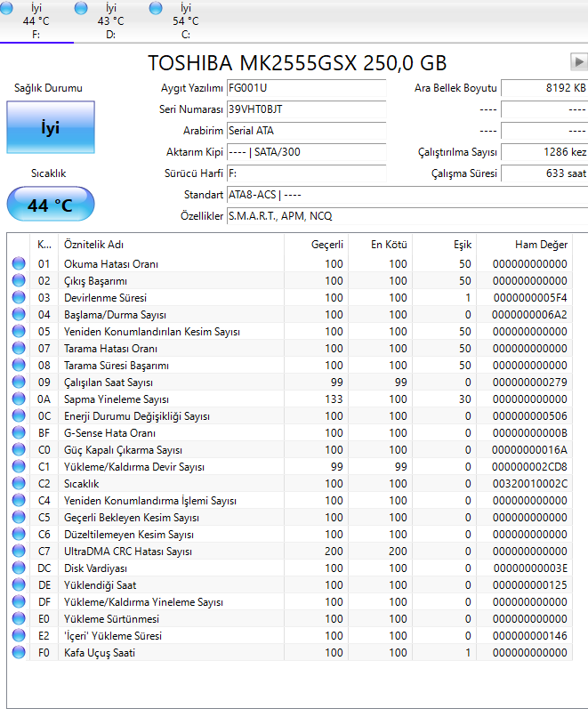Select the S.M.A.R.T., APM, NCQ features field

pyautogui.click(x=407, y=216)
